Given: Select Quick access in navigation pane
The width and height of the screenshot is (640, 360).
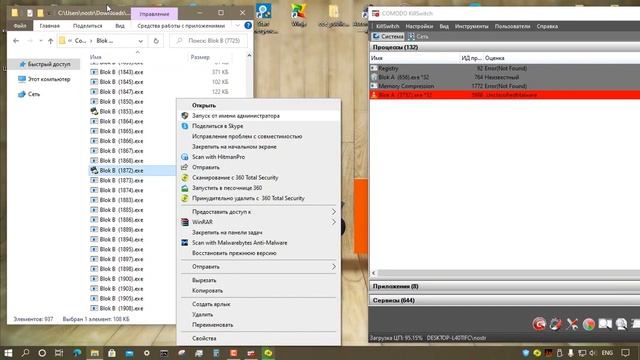Looking at the screenshot, I should (x=45, y=64).
